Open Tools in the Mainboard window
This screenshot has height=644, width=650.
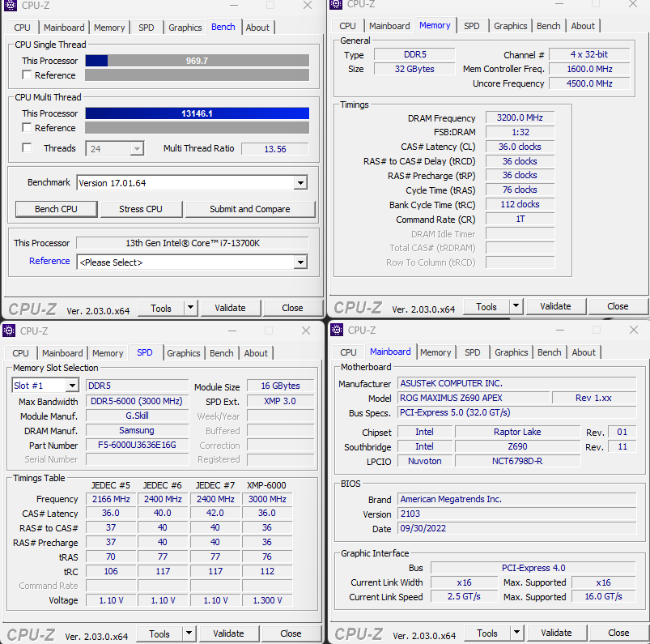pos(487,633)
